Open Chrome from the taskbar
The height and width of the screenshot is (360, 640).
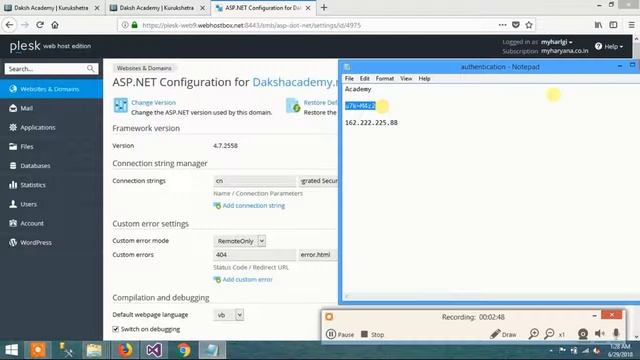(184, 350)
